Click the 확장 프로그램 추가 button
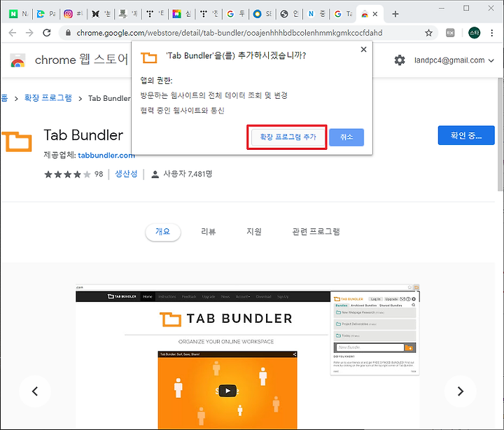Viewport: 504px width, 430px height. [x=288, y=137]
